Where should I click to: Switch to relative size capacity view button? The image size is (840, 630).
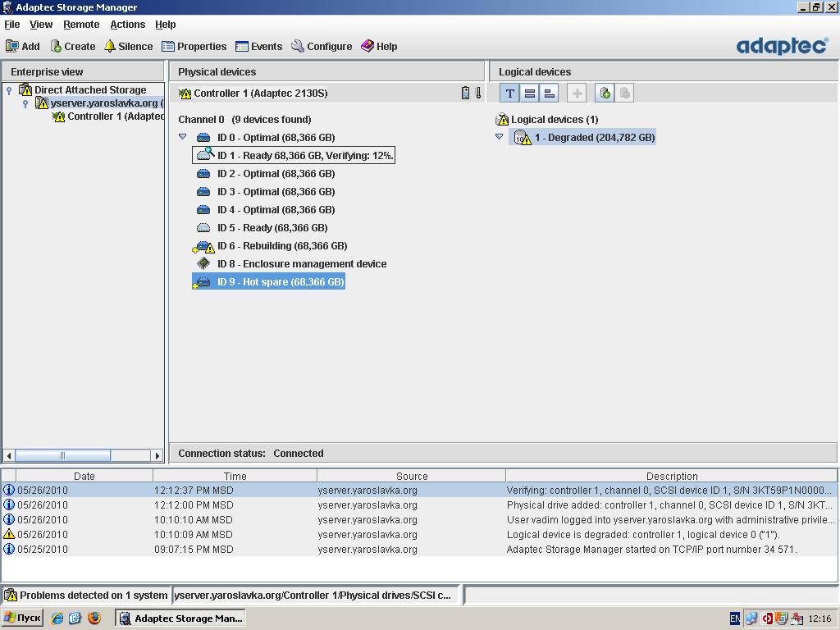tap(549, 94)
